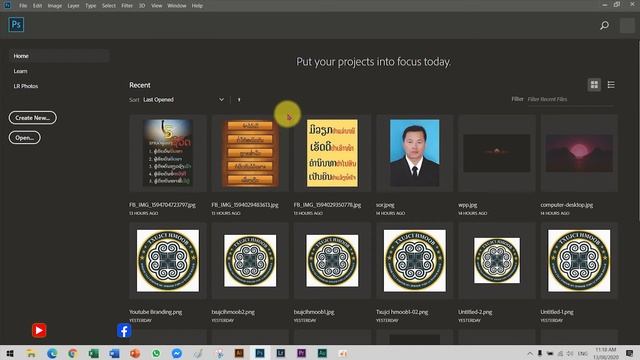
Task: Open the FB_IMG_1594704723797.jpg thumbnail
Action: tap(168, 153)
